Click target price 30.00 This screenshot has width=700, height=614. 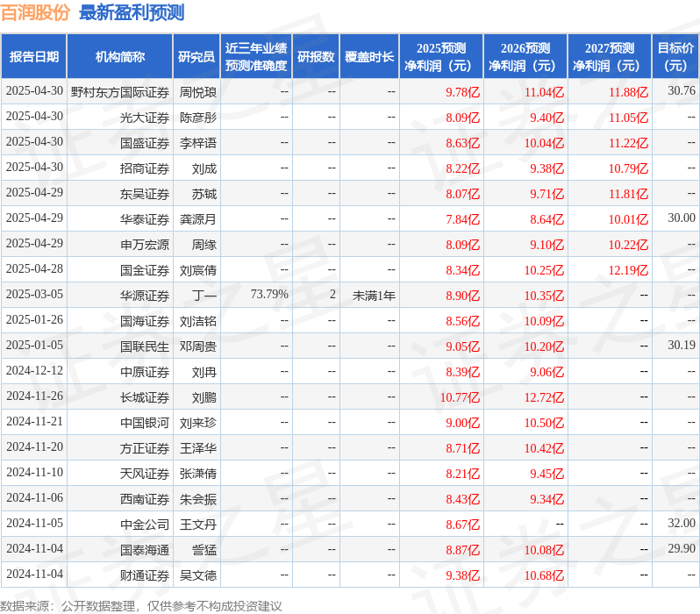(682, 218)
